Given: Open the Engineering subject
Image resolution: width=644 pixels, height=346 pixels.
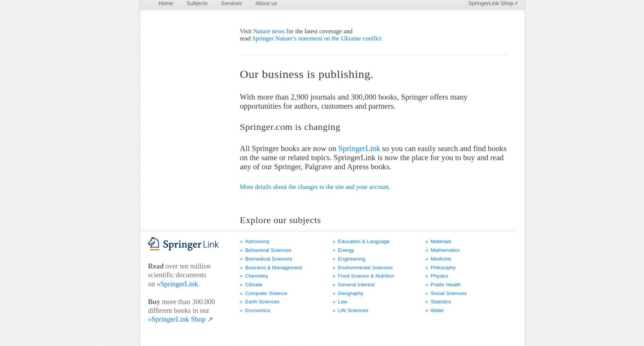Looking at the screenshot, I should [351, 259].
